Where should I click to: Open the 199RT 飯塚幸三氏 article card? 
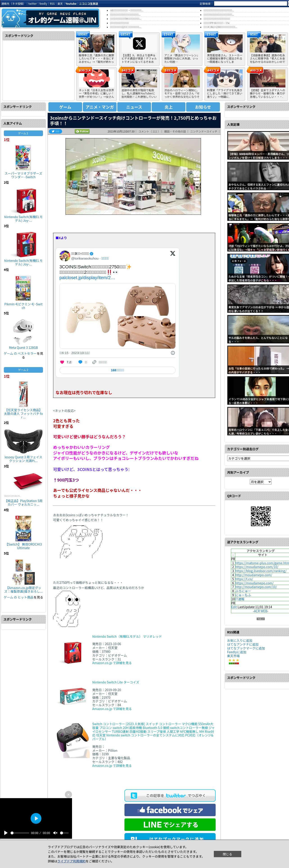tap(97, 49)
